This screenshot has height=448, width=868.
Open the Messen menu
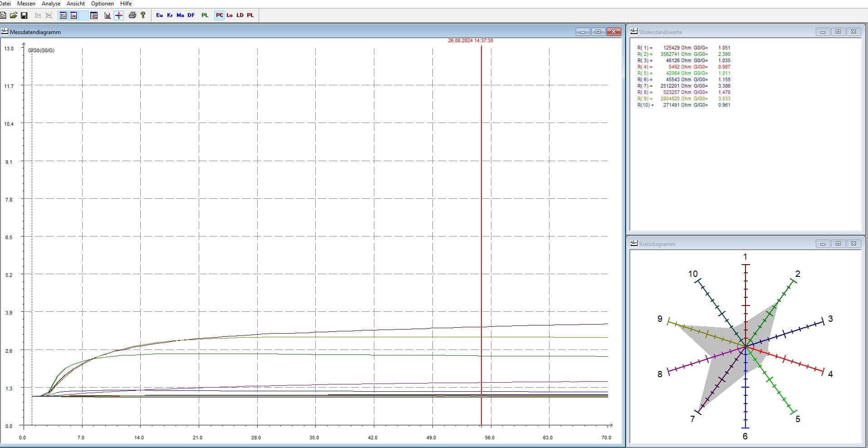pos(26,4)
